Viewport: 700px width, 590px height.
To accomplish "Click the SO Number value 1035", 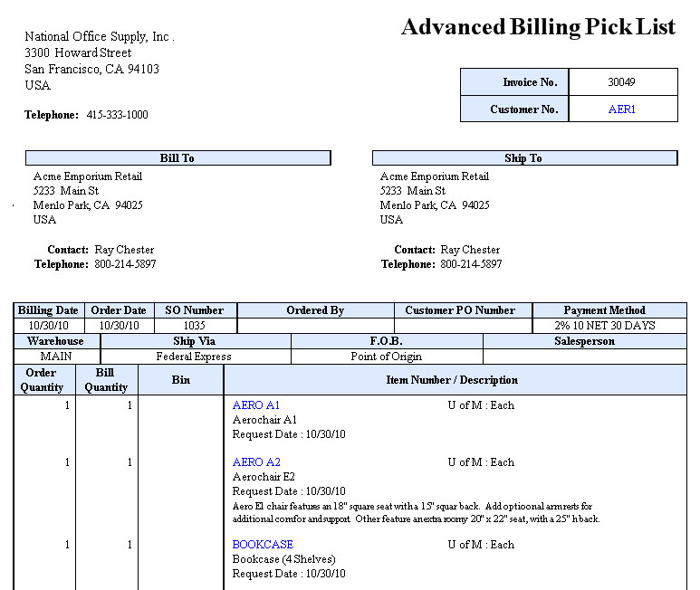I will (194, 326).
